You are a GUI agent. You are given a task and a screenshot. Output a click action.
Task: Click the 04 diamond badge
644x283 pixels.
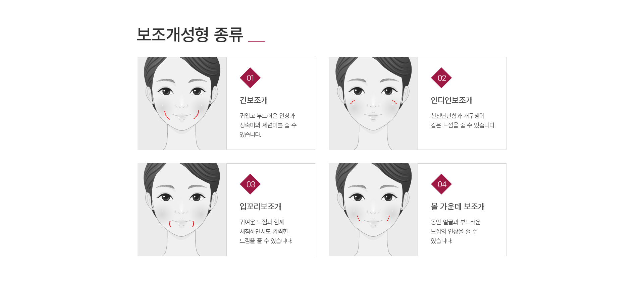(x=441, y=184)
